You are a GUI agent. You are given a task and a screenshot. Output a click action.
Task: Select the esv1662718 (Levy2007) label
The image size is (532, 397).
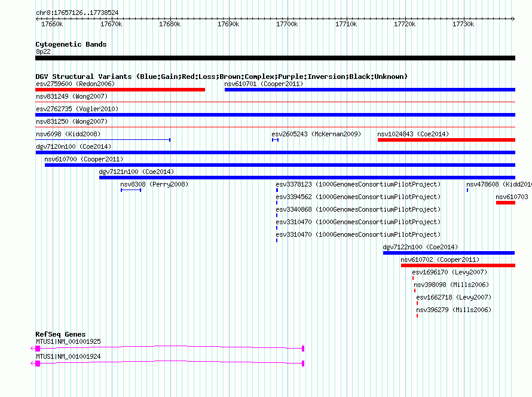454,297
